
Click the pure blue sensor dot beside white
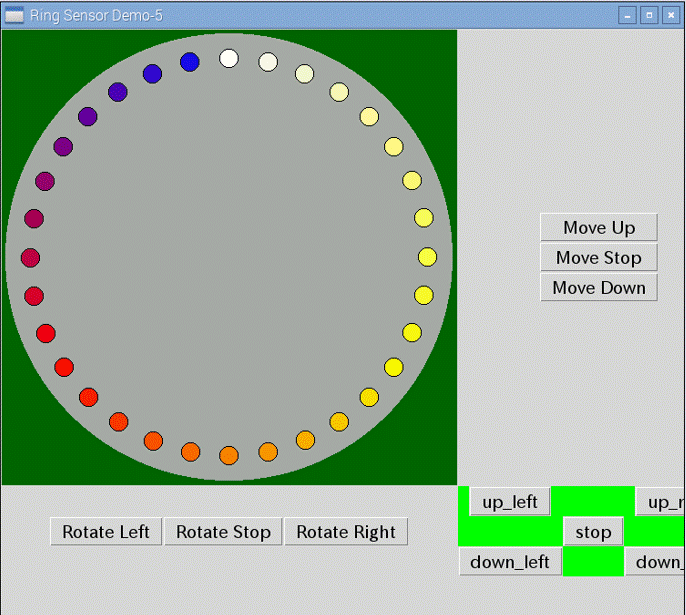[190, 62]
